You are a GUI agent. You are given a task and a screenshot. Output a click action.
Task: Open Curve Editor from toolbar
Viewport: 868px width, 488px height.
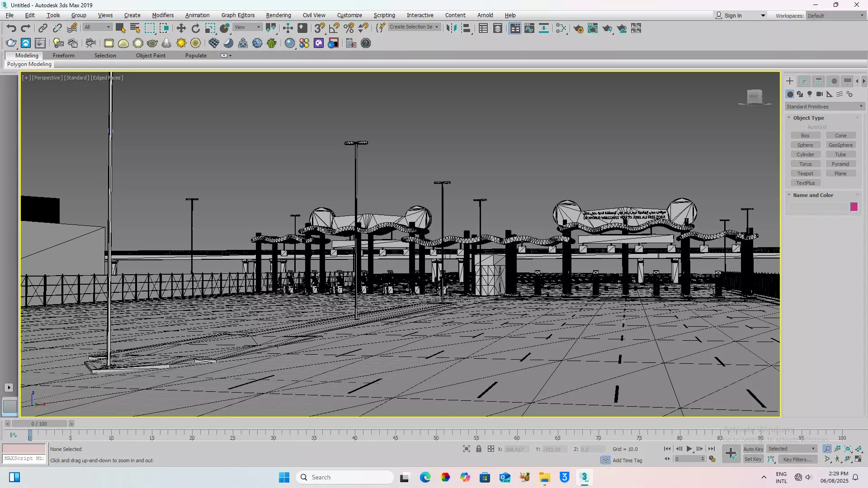[x=529, y=28]
